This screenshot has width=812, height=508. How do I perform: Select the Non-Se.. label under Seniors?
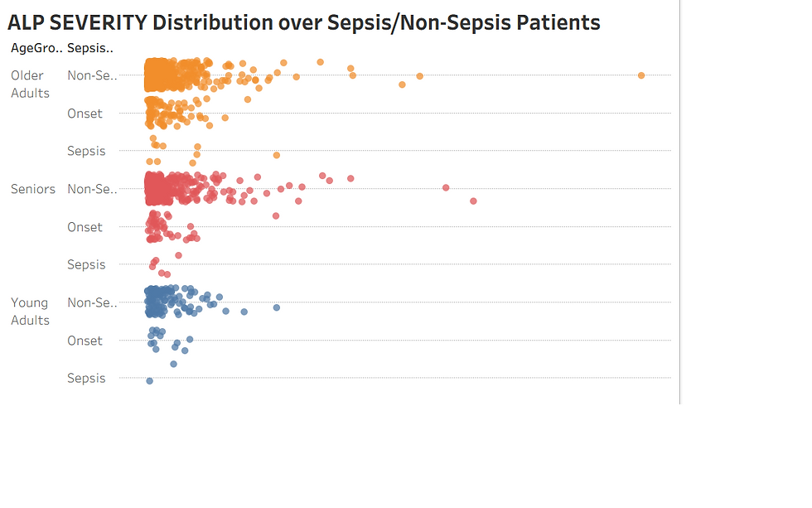92,189
